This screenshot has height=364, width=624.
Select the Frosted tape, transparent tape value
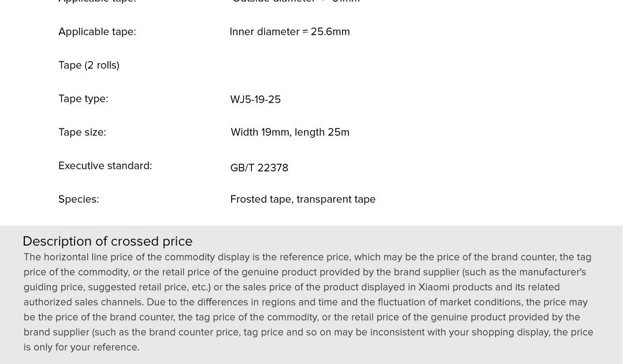coord(303,199)
